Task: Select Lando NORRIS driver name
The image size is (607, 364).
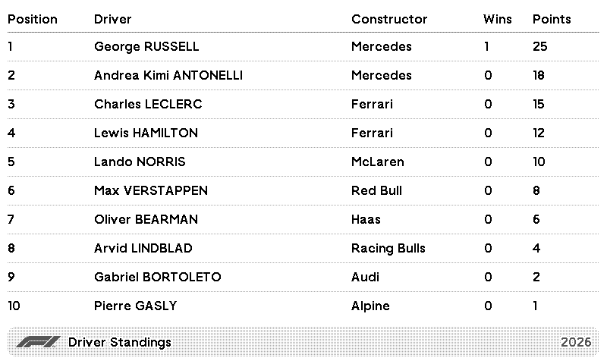Action: pos(140,162)
